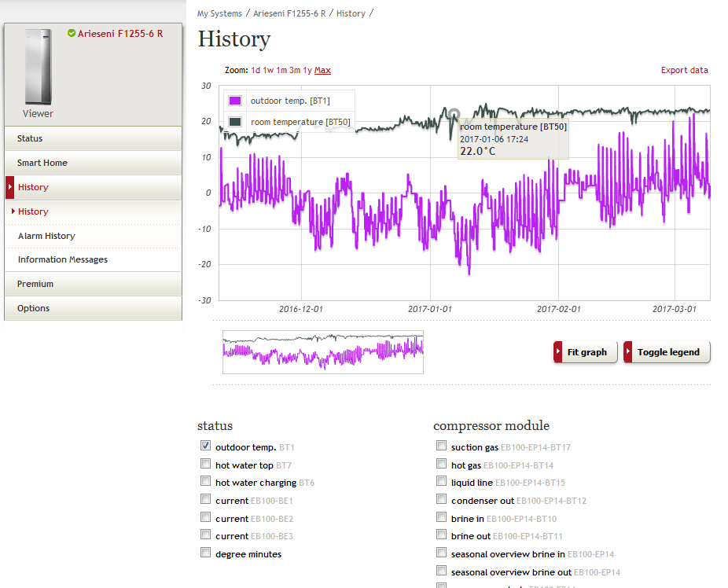Open Alarm History submenu item

click(x=46, y=236)
